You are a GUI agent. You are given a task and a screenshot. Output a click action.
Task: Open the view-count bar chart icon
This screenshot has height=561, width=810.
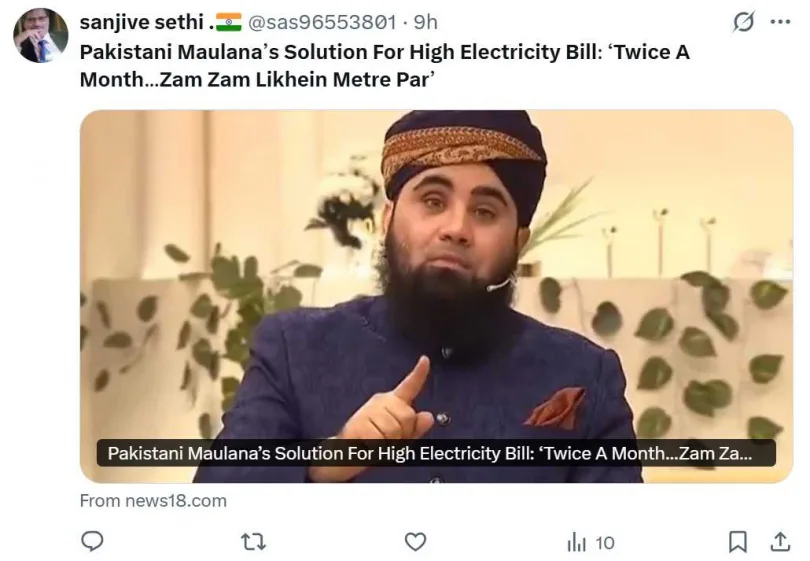[x=577, y=542]
